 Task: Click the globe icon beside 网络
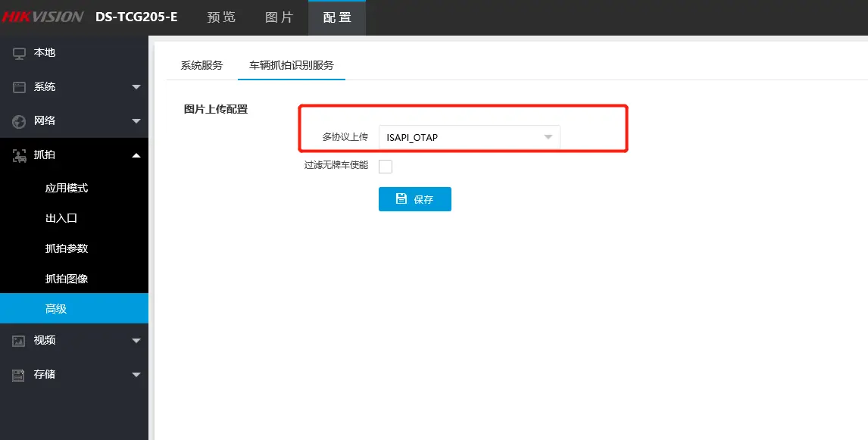[x=19, y=121]
